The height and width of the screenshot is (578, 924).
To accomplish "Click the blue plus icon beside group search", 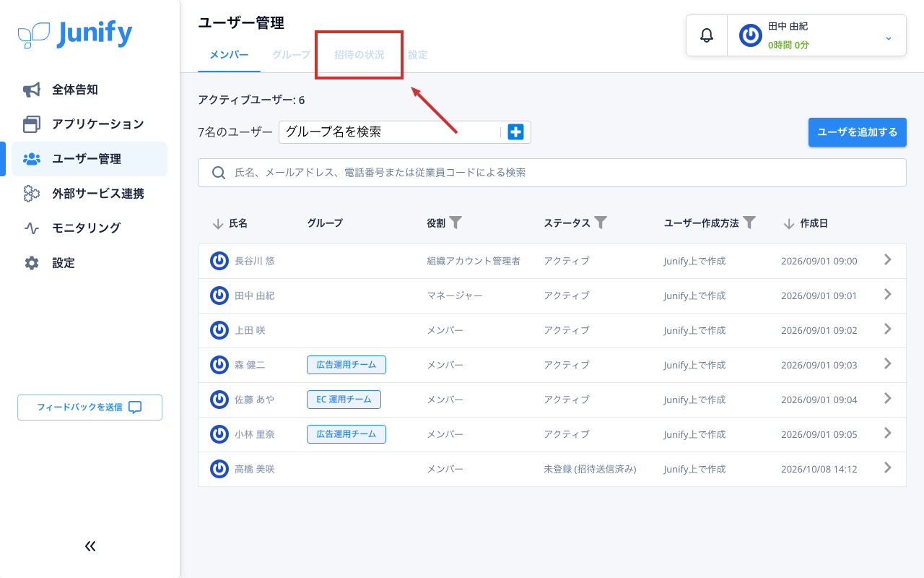I will coord(515,132).
